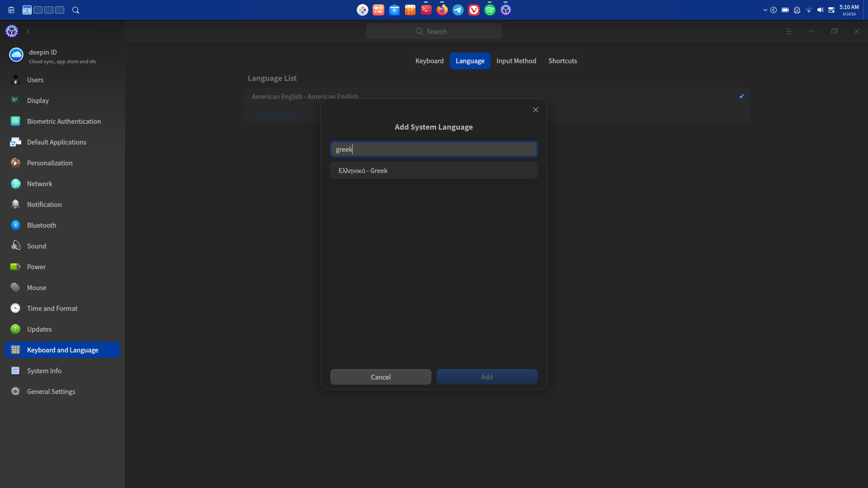Open the battery tray icon
The width and height of the screenshot is (868, 488).
click(785, 10)
